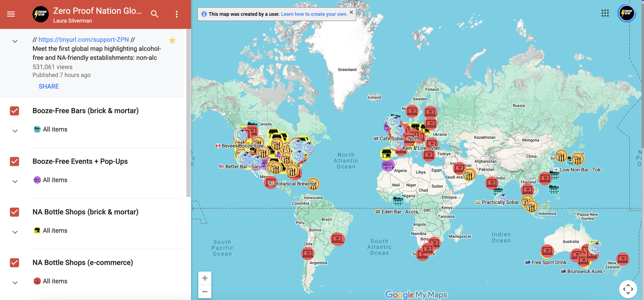644x300 pixels.
Task: Click 'Learn how to create your own' link
Action: pos(314,14)
